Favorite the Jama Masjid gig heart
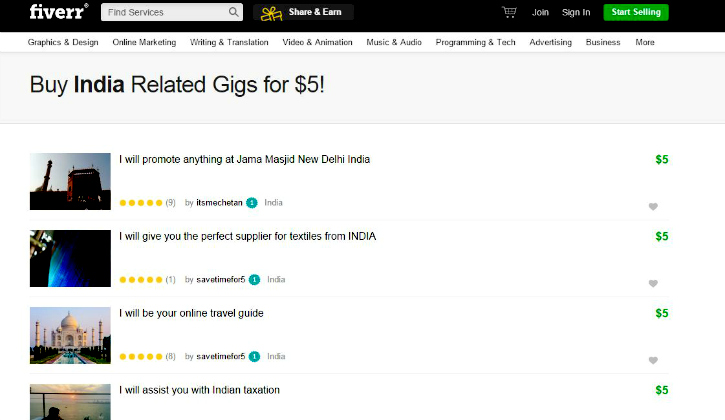The height and width of the screenshot is (420, 725). [x=653, y=207]
